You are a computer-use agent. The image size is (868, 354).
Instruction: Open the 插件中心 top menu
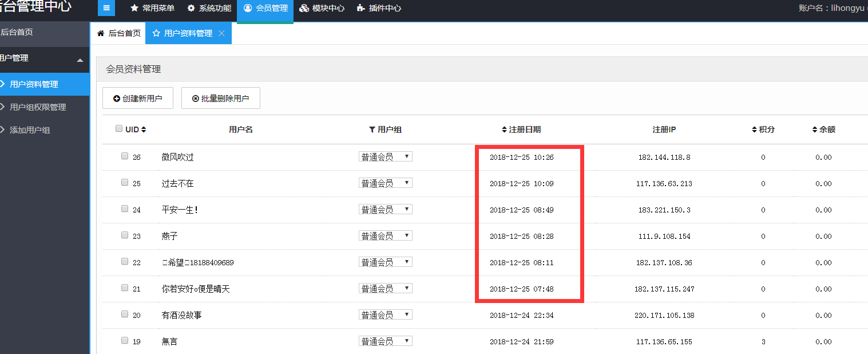pyautogui.click(x=378, y=9)
